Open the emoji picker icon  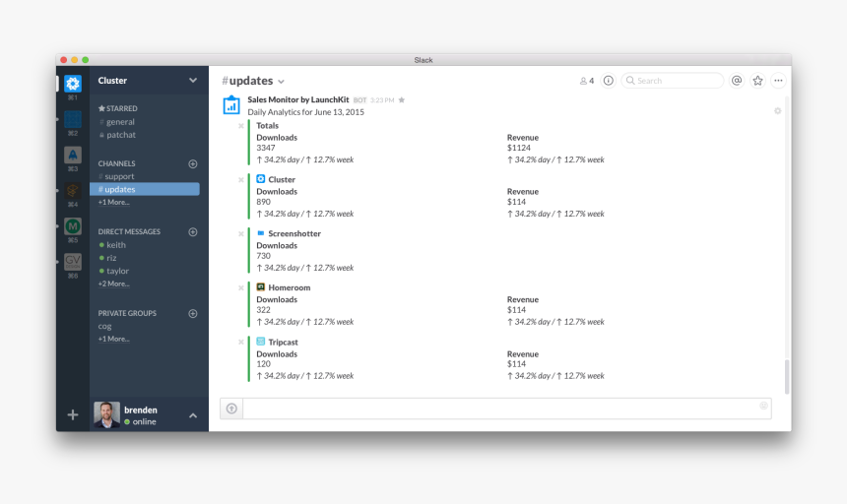tap(763, 406)
